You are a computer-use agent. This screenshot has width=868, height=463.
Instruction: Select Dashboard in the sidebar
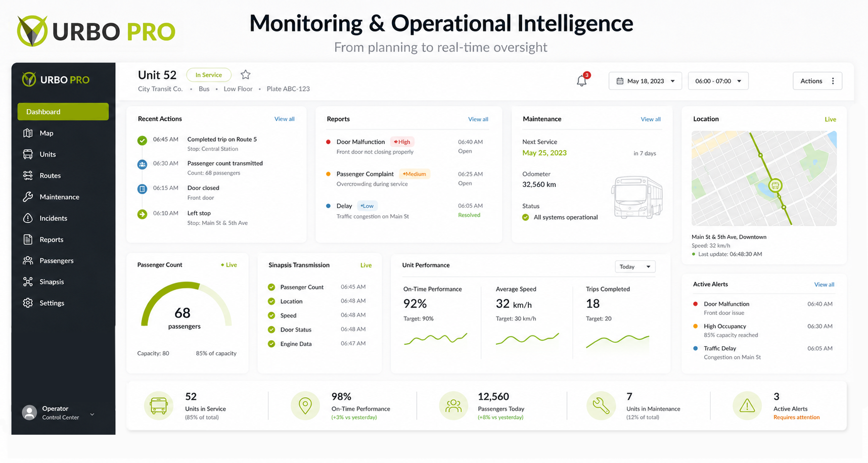(x=63, y=112)
